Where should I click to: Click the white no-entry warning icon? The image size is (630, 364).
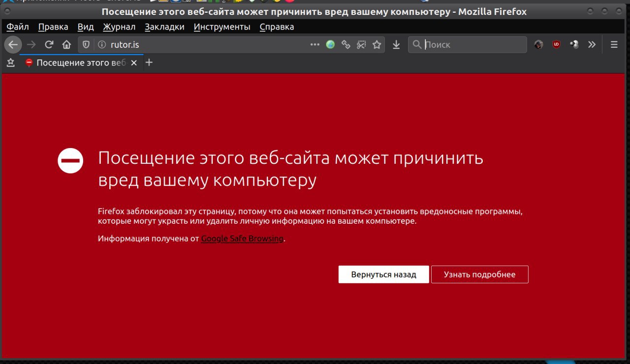coord(70,160)
